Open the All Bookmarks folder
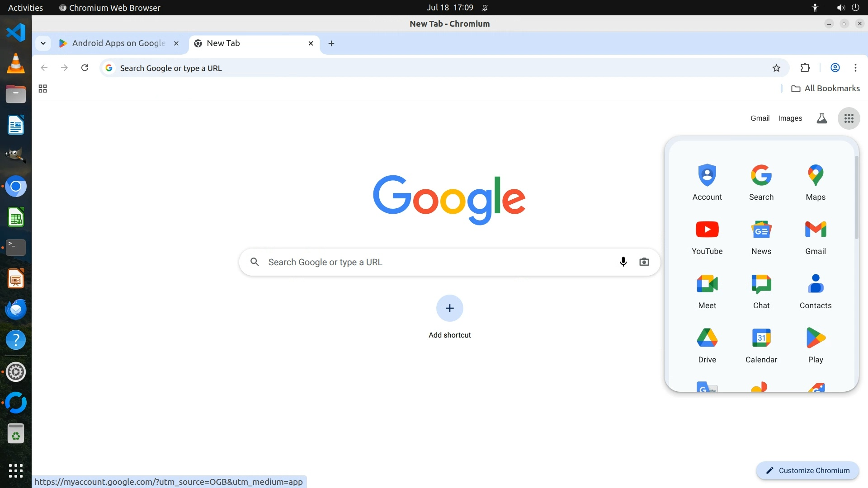Screen dimensions: 868x488 (826, 89)
